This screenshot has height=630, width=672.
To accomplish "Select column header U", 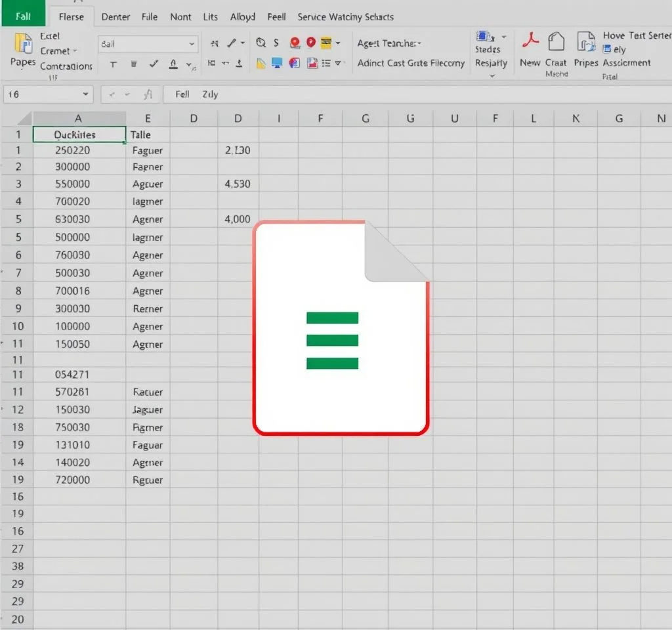I will [x=455, y=118].
